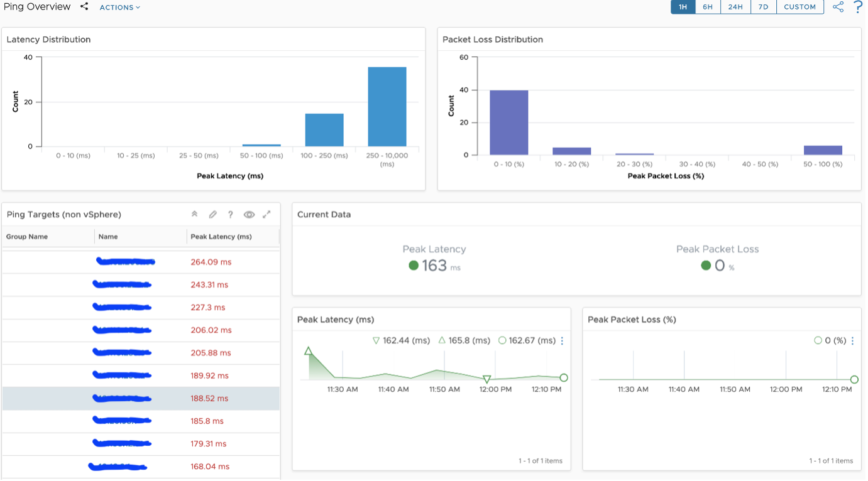Sort by Group Name column header
The width and height of the screenshot is (868, 481).
pos(27,237)
